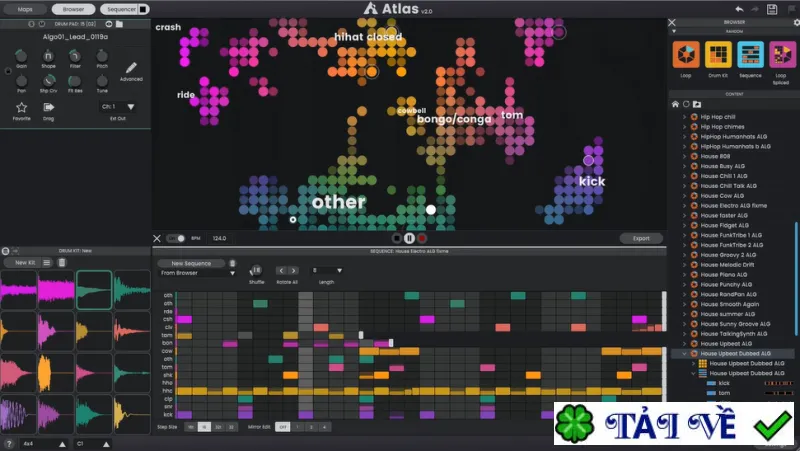Image resolution: width=800 pixels, height=451 pixels.
Task: Close the Browser panel with X
Action: 672,22
